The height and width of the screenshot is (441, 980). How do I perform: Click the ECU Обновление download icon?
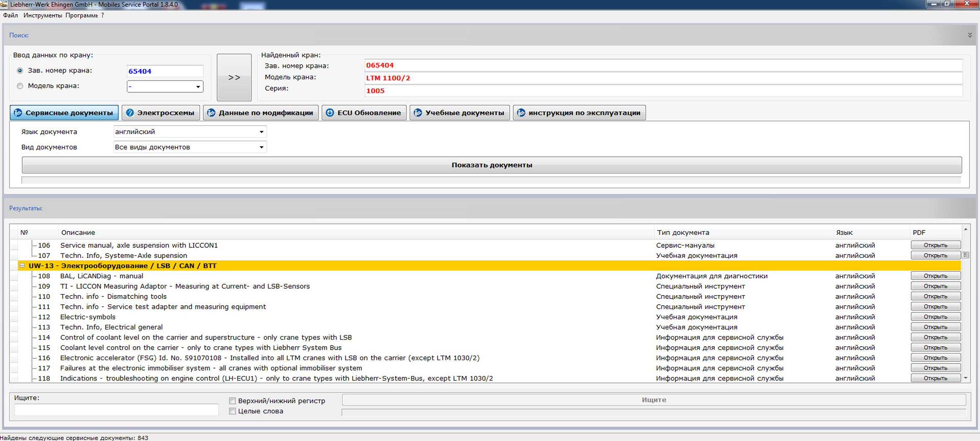click(330, 113)
